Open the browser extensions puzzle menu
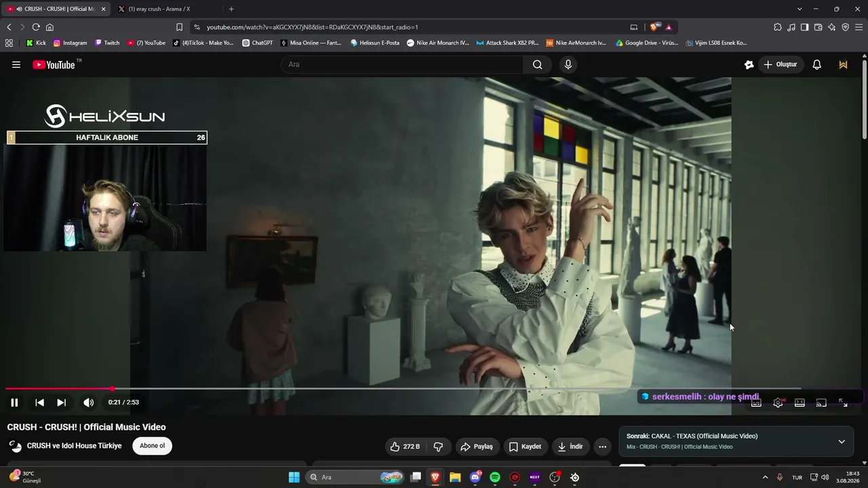The height and width of the screenshot is (488, 868). 778,27
